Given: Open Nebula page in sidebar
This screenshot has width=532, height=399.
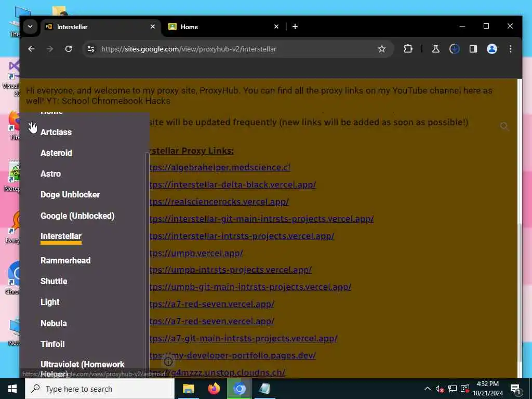Looking at the screenshot, I should click(54, 323).
